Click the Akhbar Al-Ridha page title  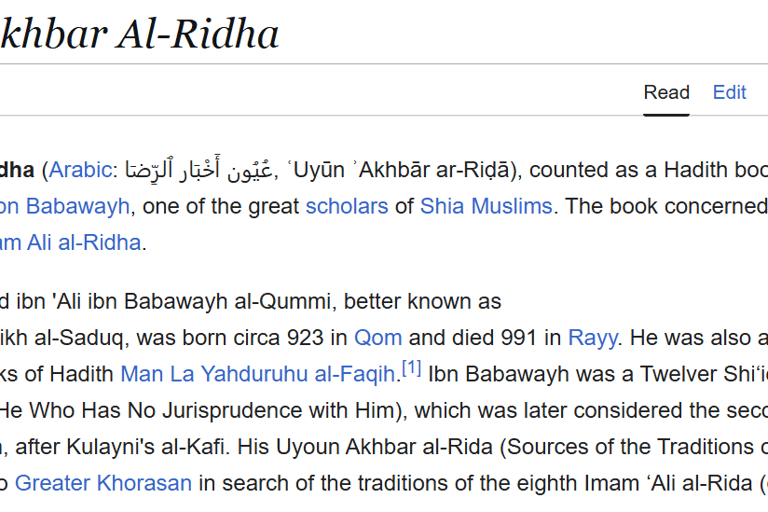pyautogui.click(x=140, y=34)
